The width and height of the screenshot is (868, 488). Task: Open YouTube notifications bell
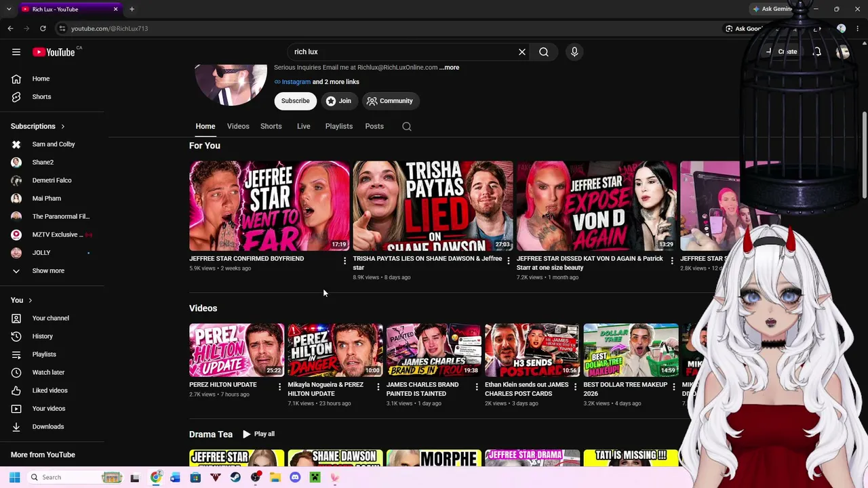(x=816, y=52)
